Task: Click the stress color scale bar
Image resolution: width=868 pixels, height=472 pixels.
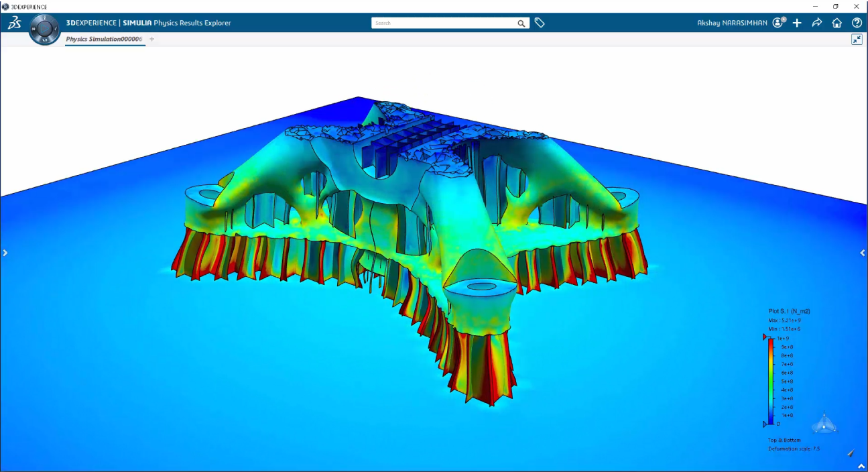Action: pos(771,381)
